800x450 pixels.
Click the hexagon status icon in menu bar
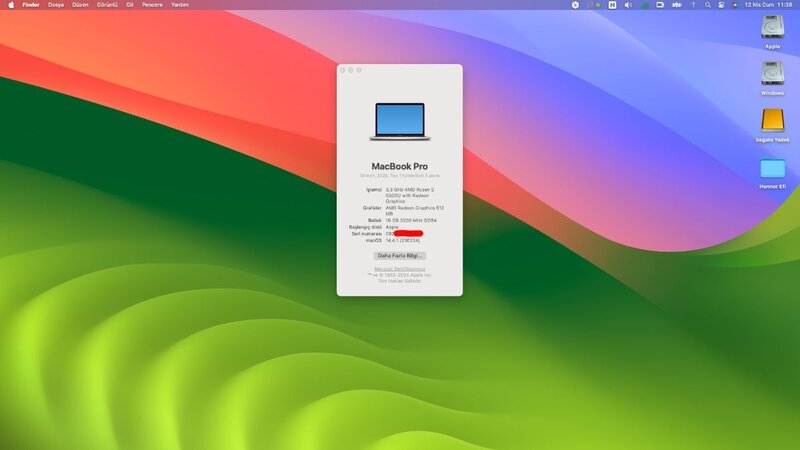pyautogui.click(x=575, y=5)
